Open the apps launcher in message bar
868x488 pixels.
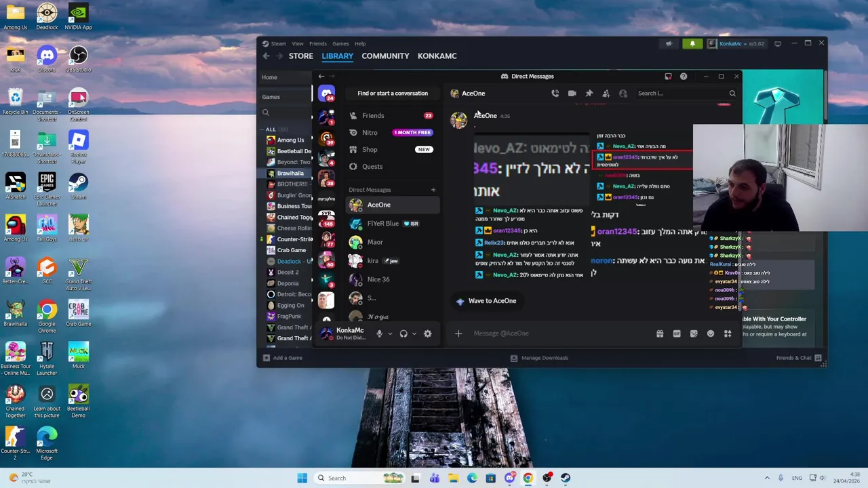pos(728,333)
